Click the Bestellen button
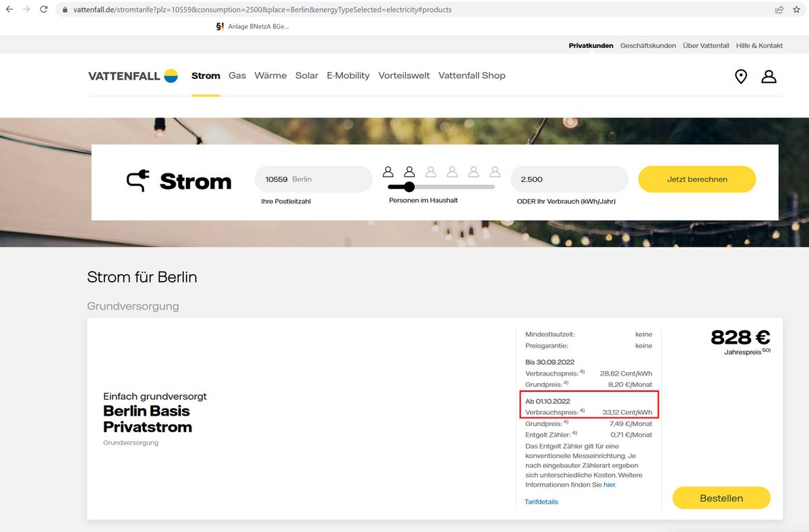Screen dimensions: 809x532 point(721,498)
